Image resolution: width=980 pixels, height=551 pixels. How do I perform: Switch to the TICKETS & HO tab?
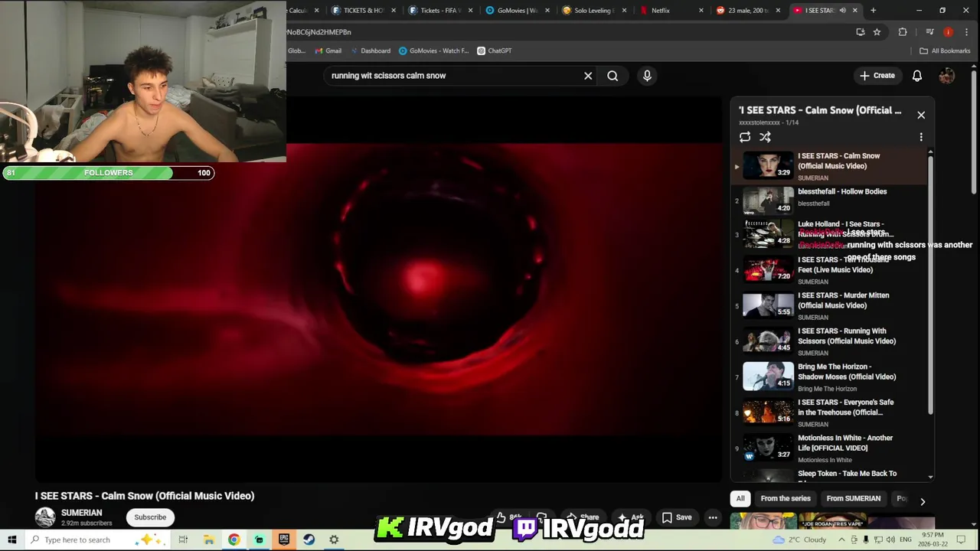[363, 10]
